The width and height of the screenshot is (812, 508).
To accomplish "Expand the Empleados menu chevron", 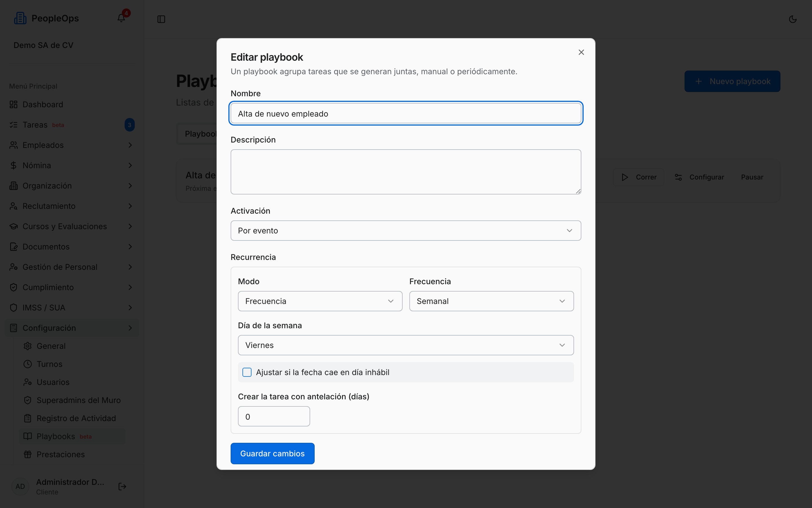I will tap(130, 145).
